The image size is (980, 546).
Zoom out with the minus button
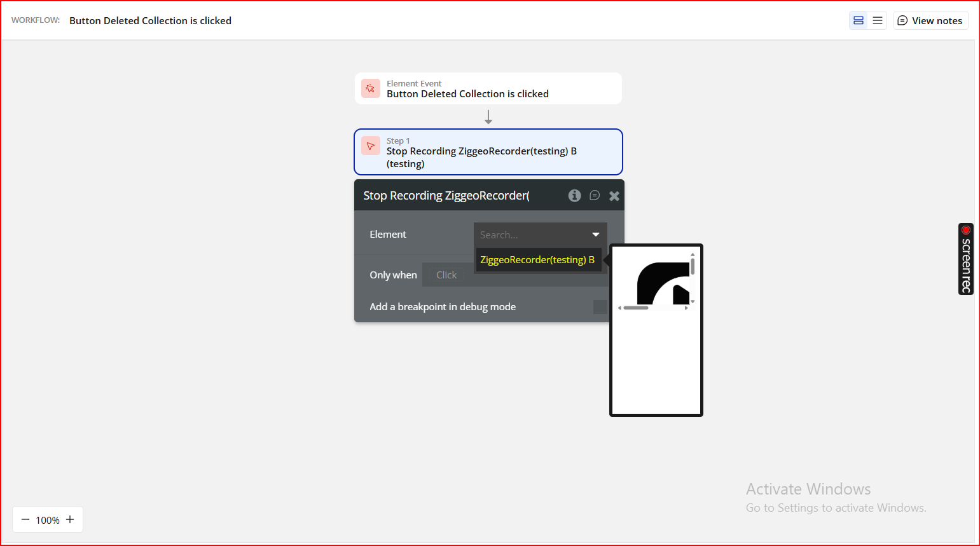[x=25, y=519]
